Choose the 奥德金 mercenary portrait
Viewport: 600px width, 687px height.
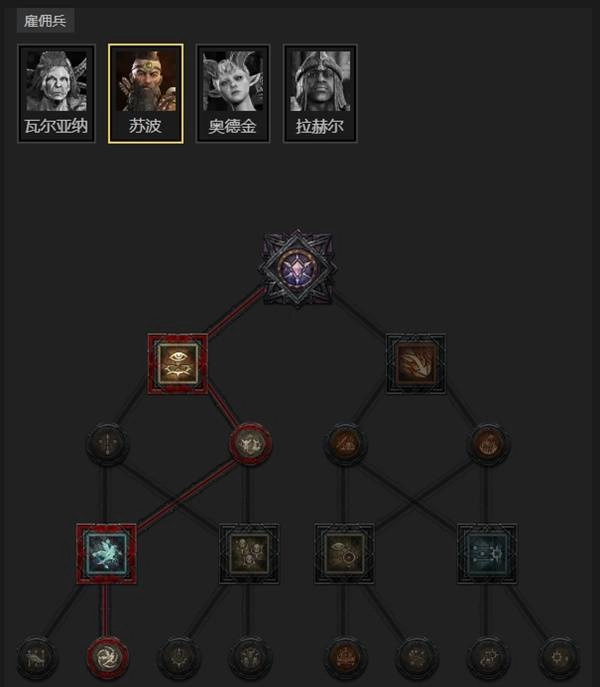click(x=233, y=93)
